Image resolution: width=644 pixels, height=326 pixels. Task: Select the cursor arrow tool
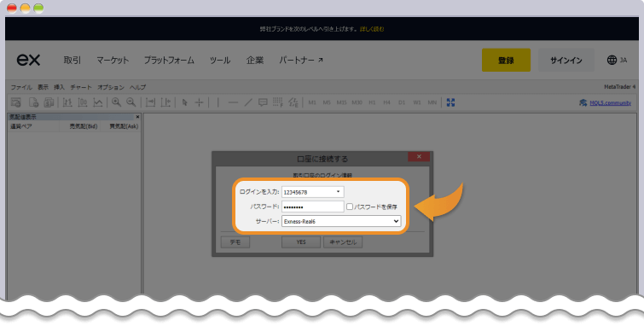coord(184,102)
